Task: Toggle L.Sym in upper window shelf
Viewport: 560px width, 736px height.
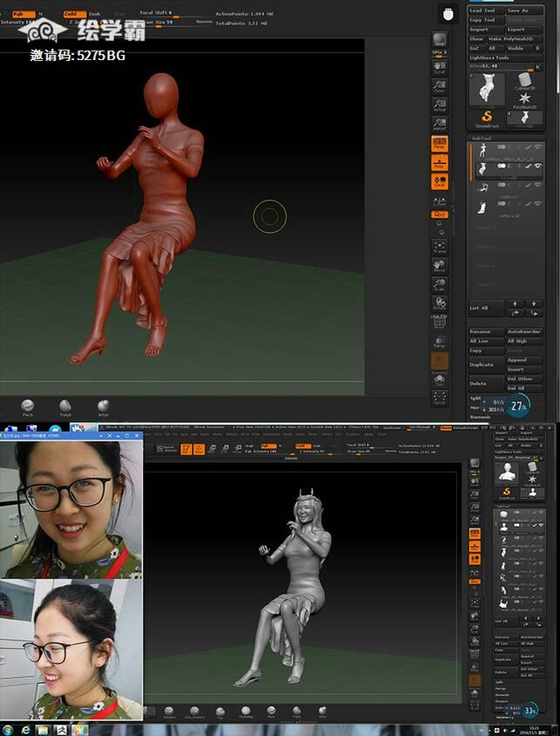Action: pos(440,201)
